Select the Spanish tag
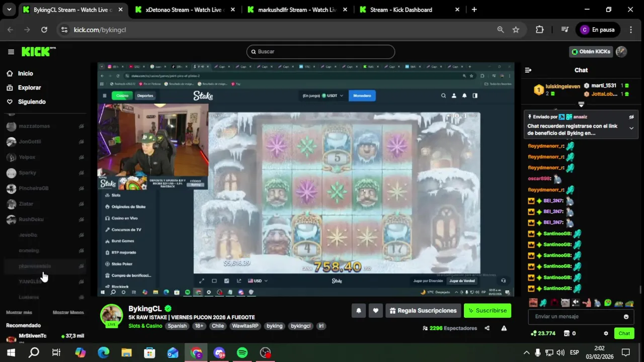Screen dimensions: 644x362 coord(177,326)
